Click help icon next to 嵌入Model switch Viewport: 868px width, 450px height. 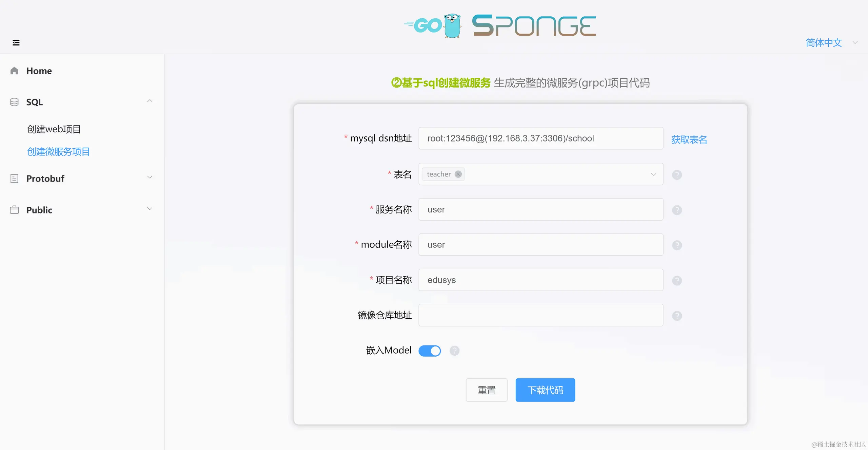tap(454, 351)
